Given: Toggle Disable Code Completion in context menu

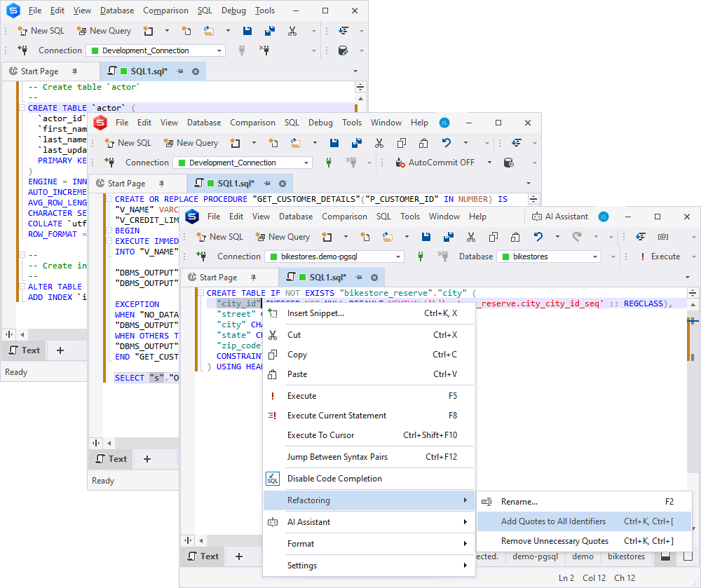Looking at the screenshot, I should 334,479.
